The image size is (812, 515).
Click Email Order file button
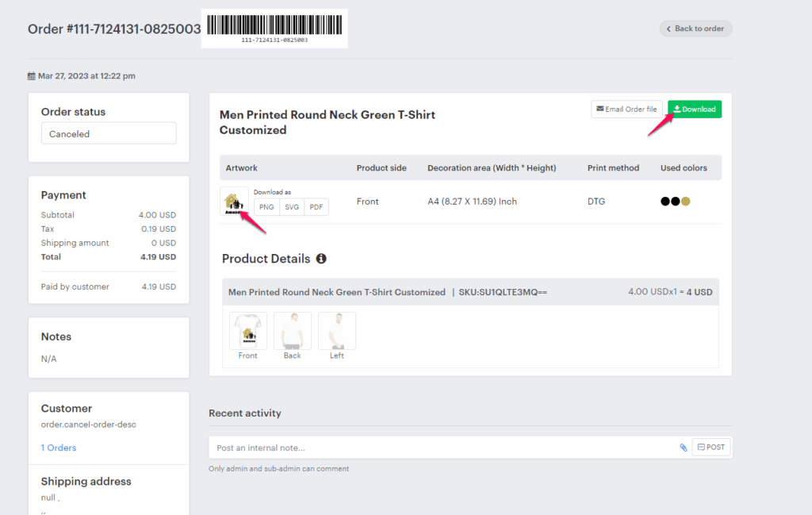click(x=626, y=110)
